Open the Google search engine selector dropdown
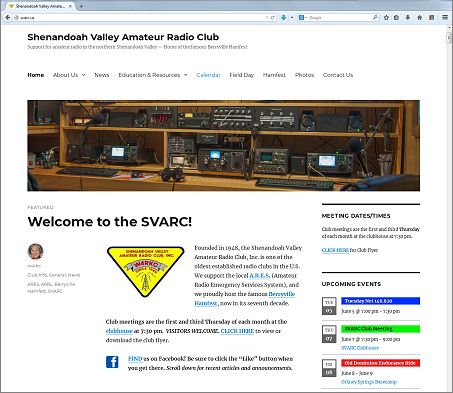This screenshot has height=393, width=453. (x=303, y=17)
